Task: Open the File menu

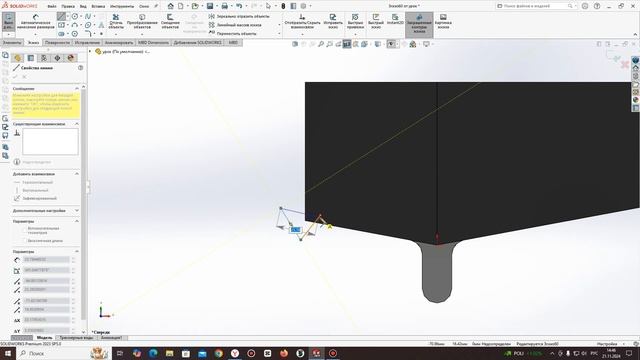Action: (x=52, y=6)
